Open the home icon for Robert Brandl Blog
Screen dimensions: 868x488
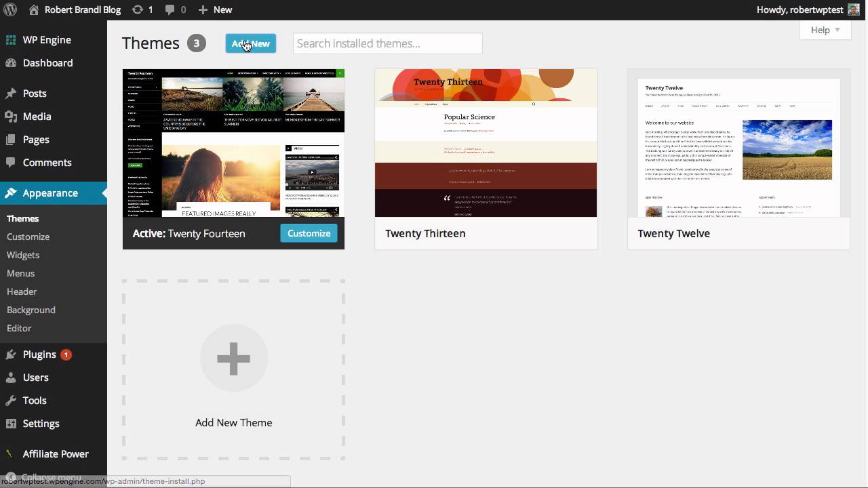tap(34, 9)
